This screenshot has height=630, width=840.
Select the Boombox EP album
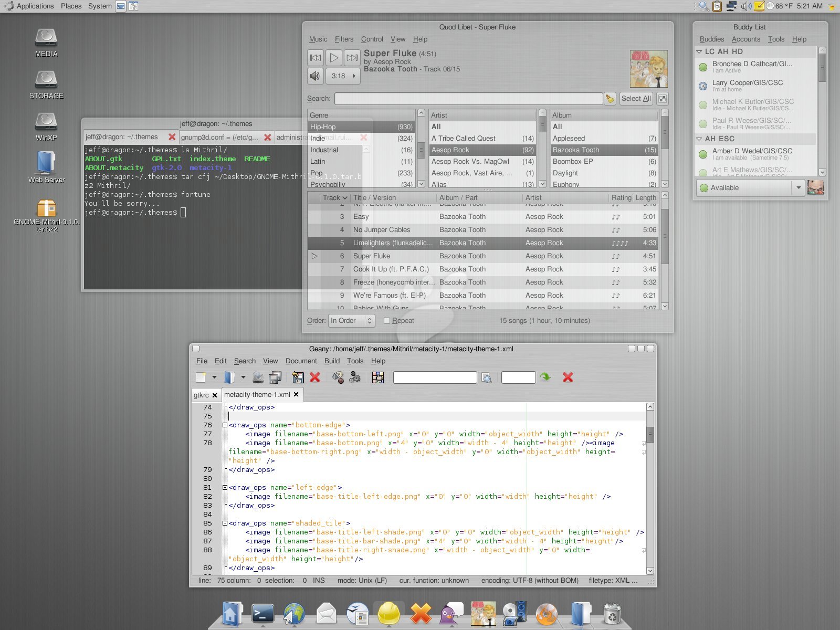(604, 162)
